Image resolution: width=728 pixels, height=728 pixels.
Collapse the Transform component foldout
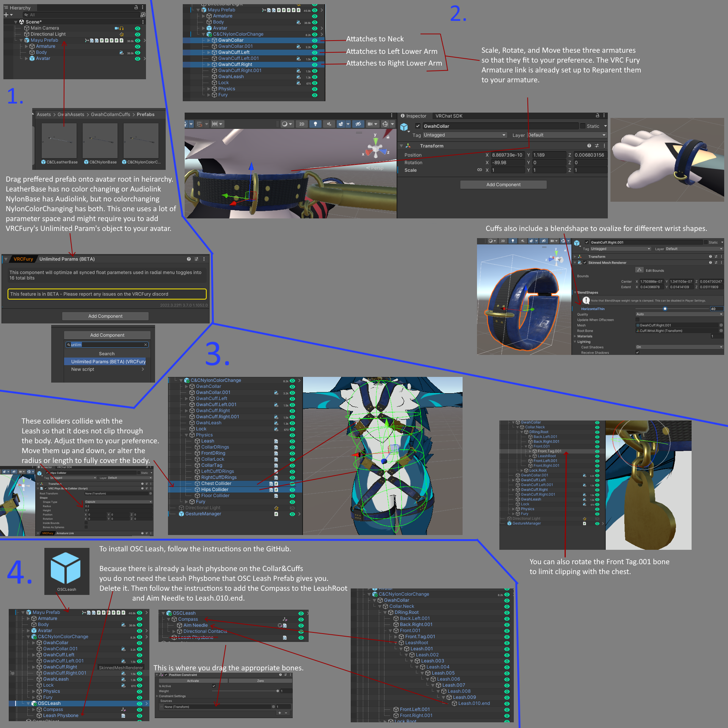(401, 146)
